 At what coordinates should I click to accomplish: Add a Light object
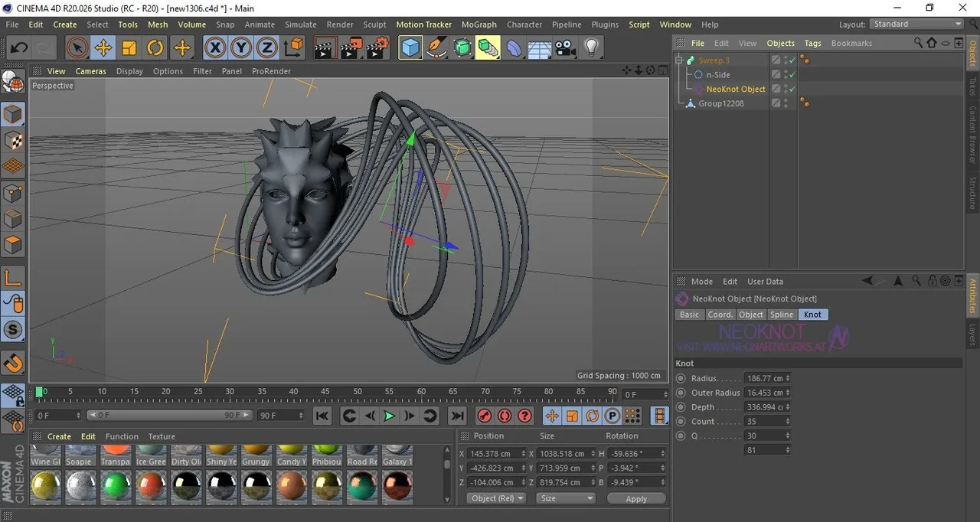[x=591, y=48]
